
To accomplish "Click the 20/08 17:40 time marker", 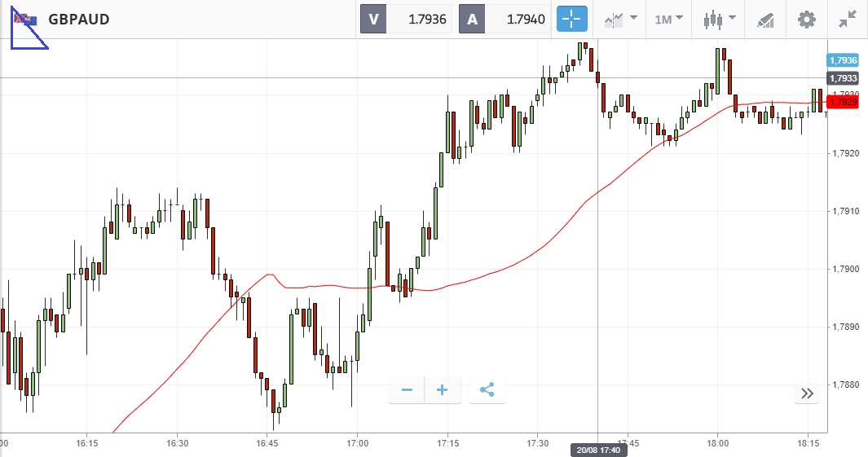I will coord(597,450).
